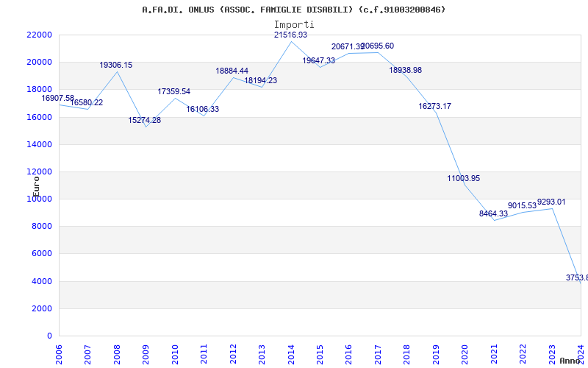Click the 4000 y-axis tick label

point(42,282)
